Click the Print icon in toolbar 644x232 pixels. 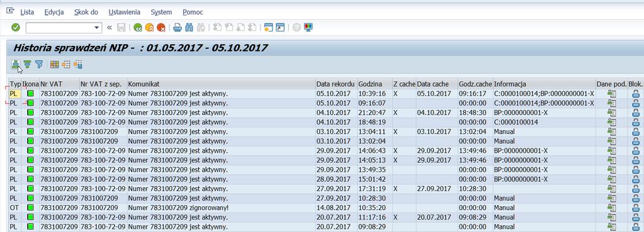pos(178,28)
